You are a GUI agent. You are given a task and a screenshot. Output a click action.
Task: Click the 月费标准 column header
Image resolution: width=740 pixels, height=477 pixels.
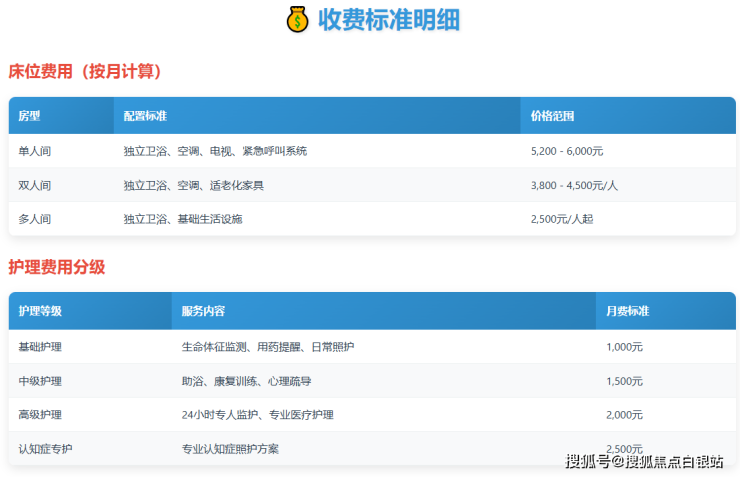[x=627, y=311]
